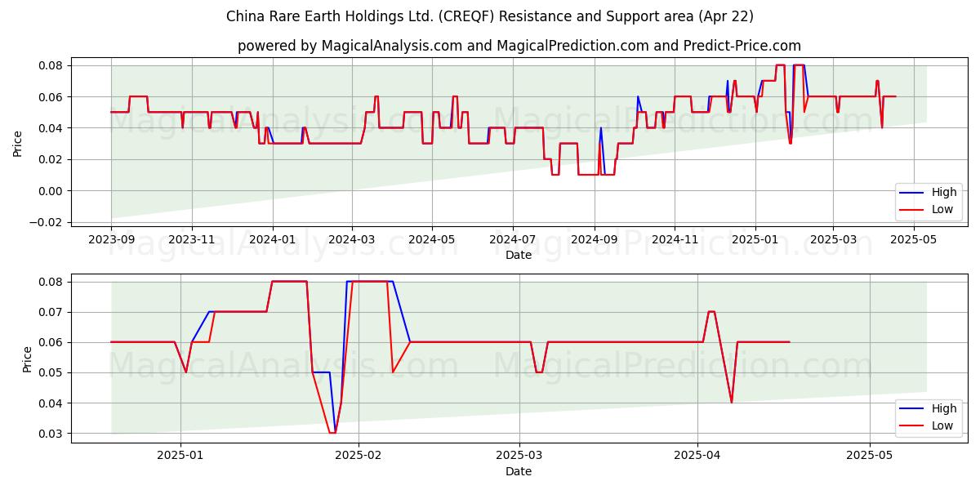Click the top chart 'Price' axis label

tap(18, 142)
